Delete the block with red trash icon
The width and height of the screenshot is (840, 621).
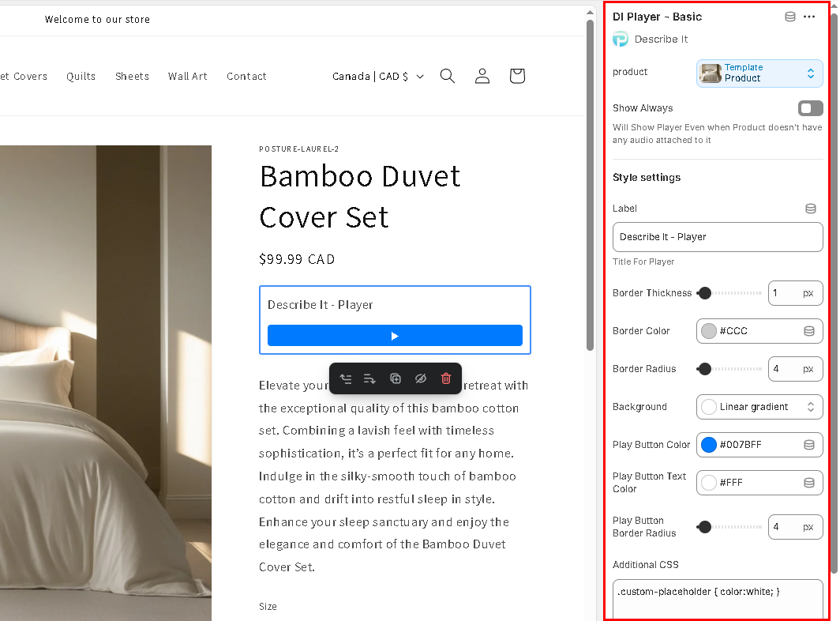(446, 378)
